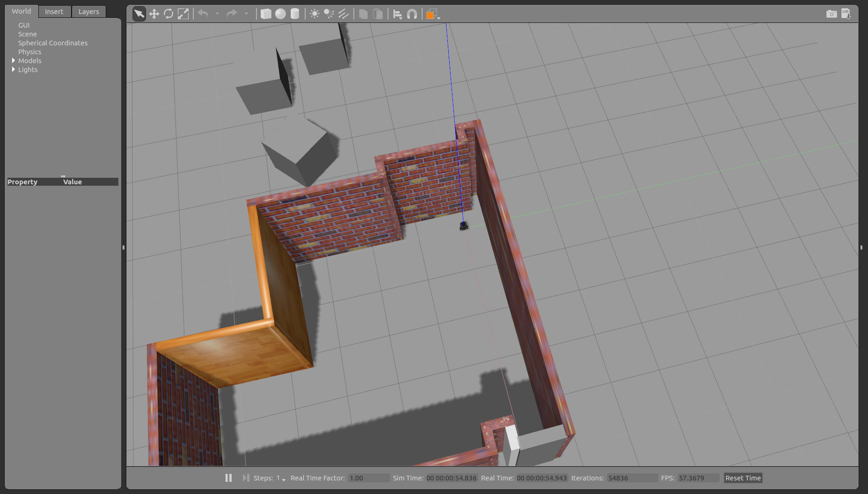
Task: Activate the translate mode tool
Action: click(x=154, y=14)
